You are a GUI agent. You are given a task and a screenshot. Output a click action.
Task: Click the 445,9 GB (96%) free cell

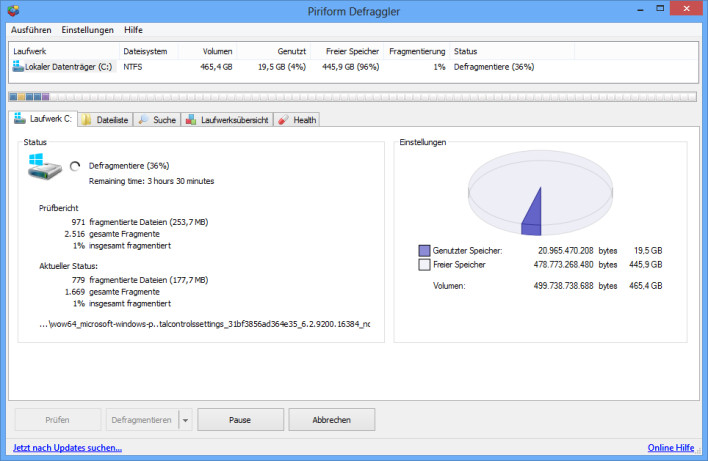pos(351,67)
